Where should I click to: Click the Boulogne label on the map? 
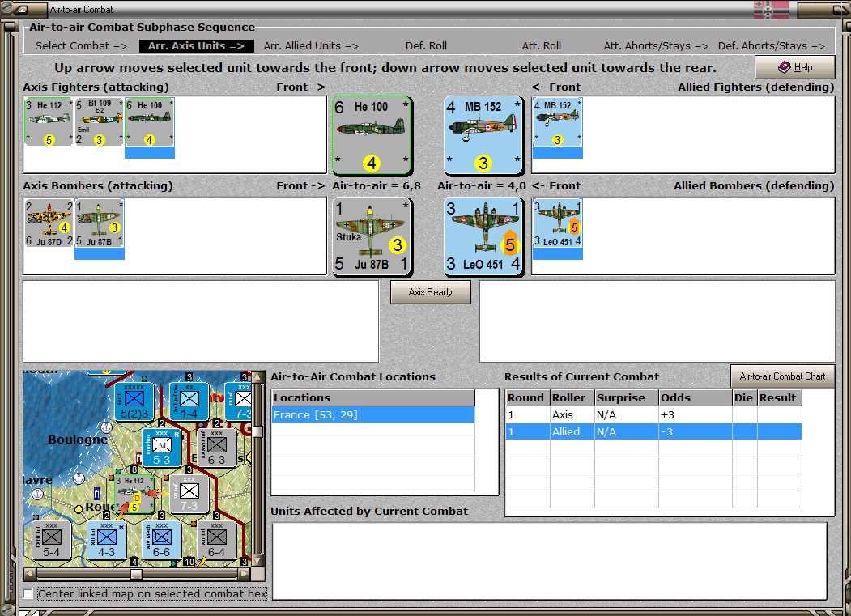(77, 440)
